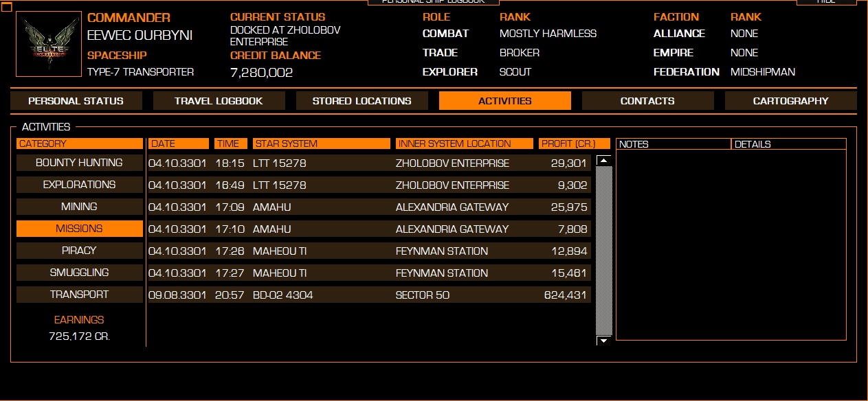Image resolution: width=868 pixels, height=401 pixels.
Task: Select the 12,894 profit entry
Action: click(569, 251)
